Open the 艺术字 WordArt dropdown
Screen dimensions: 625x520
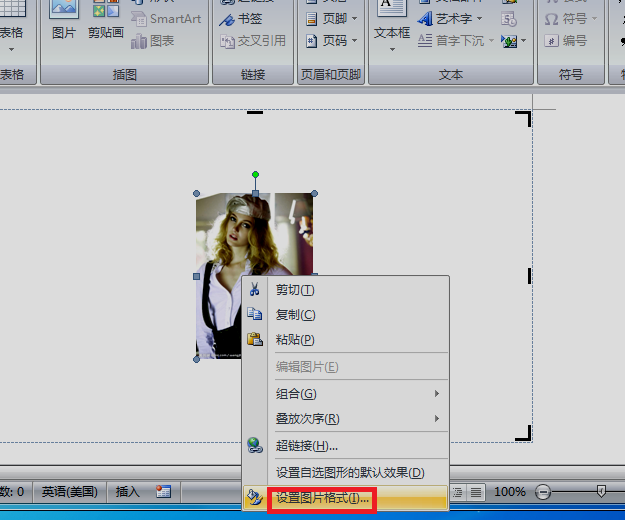(450, 19)
